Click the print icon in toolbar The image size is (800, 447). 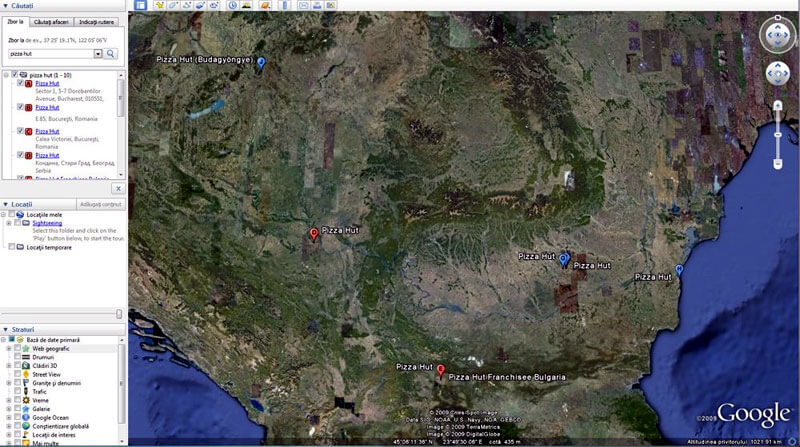click(x=315, y=6)
